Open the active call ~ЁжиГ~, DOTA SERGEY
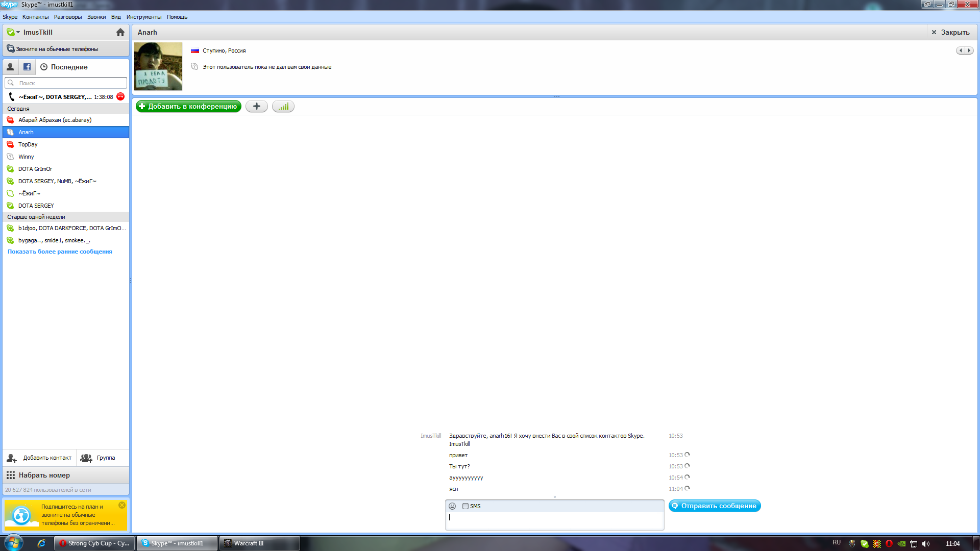The width and height of the screenshot is (980, 551). coord(56,96)
